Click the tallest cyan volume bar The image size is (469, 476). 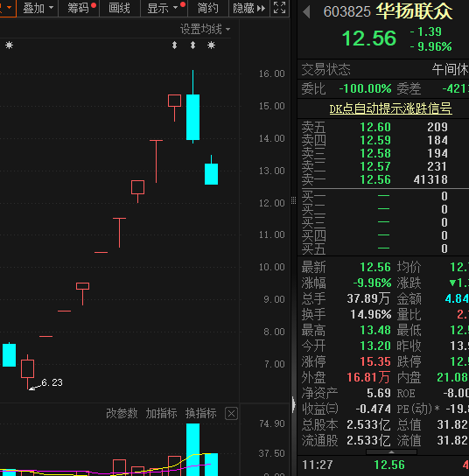click(192, 449)
